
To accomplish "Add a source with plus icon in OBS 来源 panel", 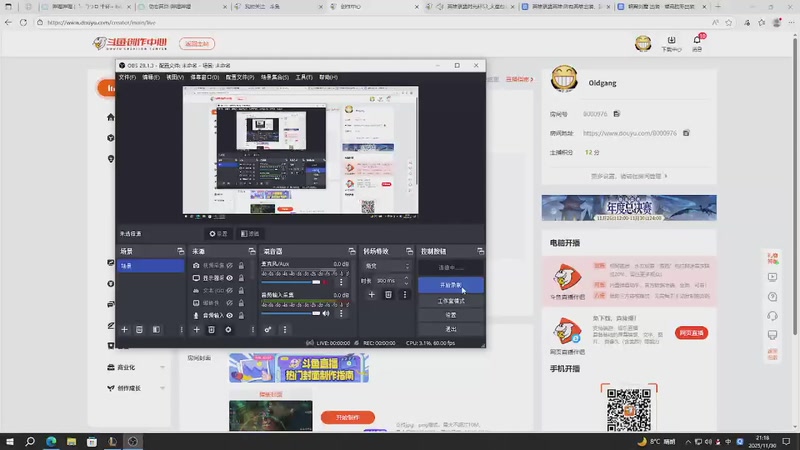I will [x=196, y=330].
